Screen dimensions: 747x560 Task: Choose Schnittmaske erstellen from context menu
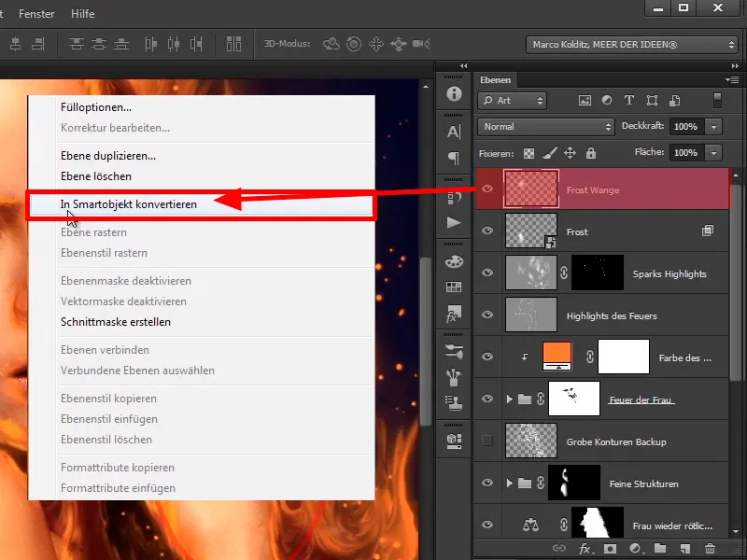point(115,322)
